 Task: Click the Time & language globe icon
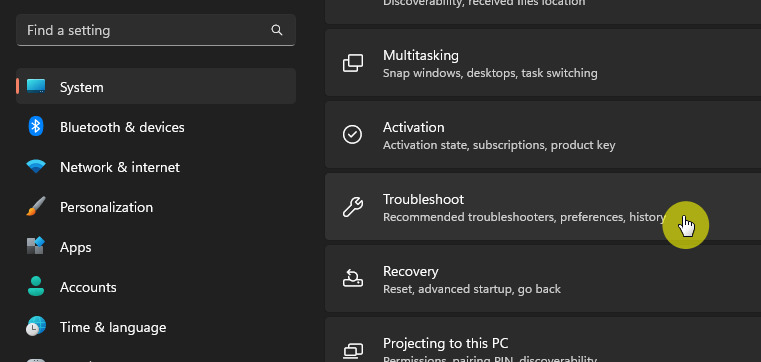click(36, 327)
